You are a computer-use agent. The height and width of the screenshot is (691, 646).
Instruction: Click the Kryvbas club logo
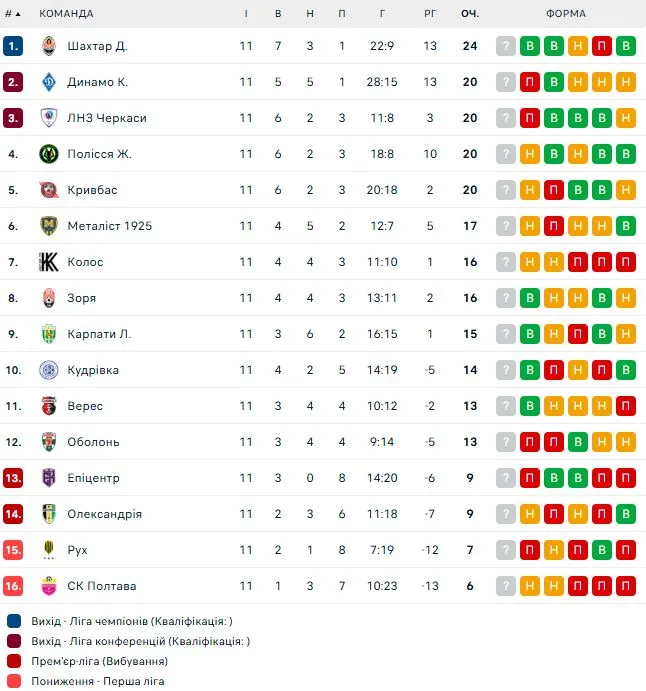tap(48, 190)
